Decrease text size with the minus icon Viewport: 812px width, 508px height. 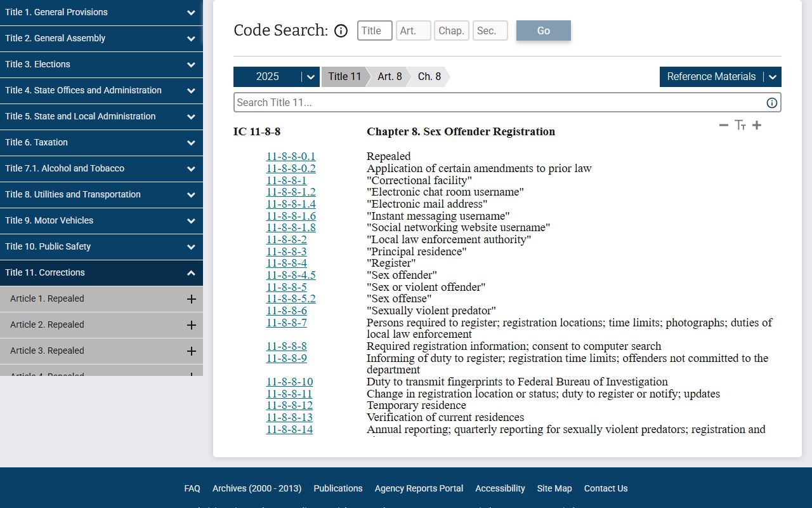pos(724,125)
